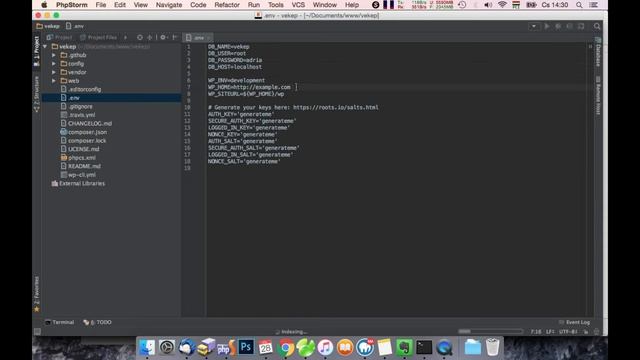Click the Debug bug icon

pyautogui.click(x=558, y=26)
